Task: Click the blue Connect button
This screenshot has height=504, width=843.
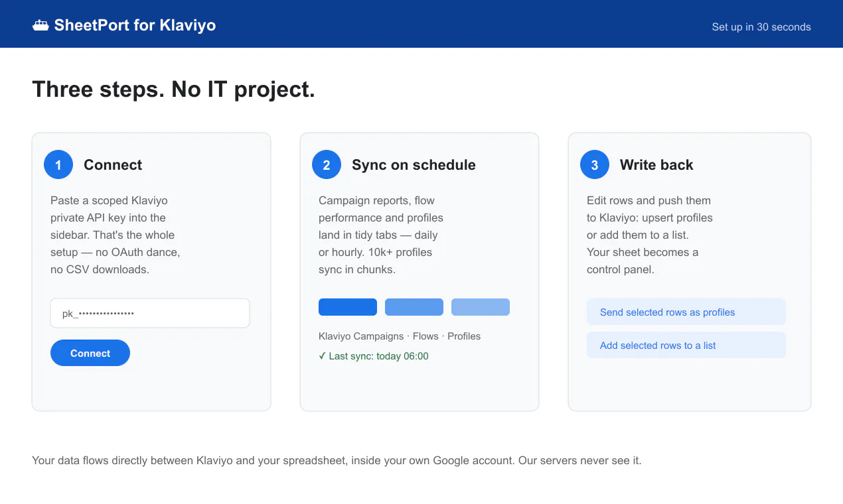Action: tap(90, 353)
